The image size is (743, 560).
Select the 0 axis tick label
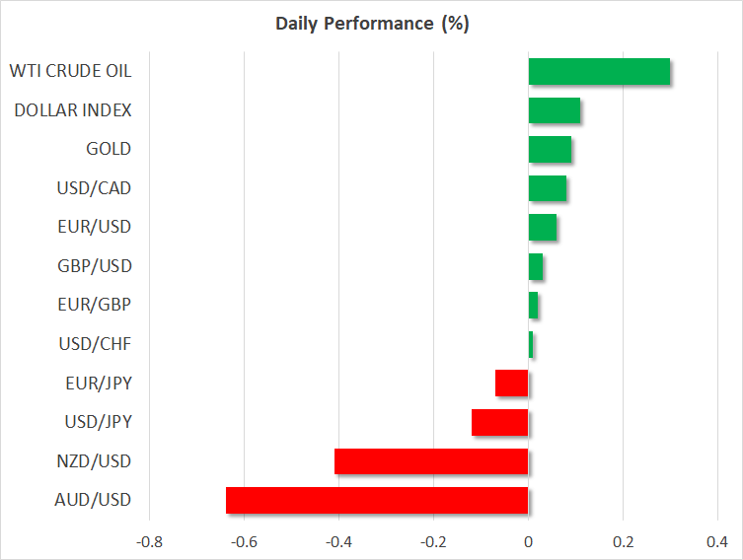(529, 541)
